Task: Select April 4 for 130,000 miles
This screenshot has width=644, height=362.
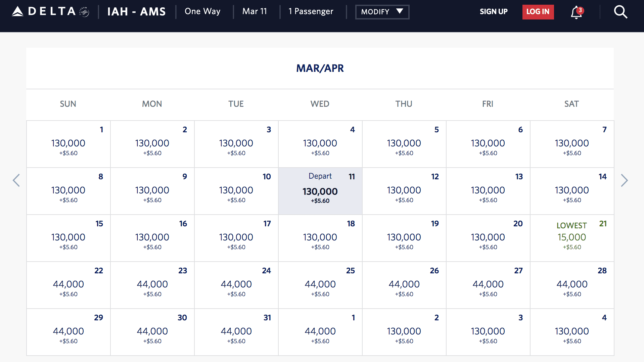Action: click(572, 332)
